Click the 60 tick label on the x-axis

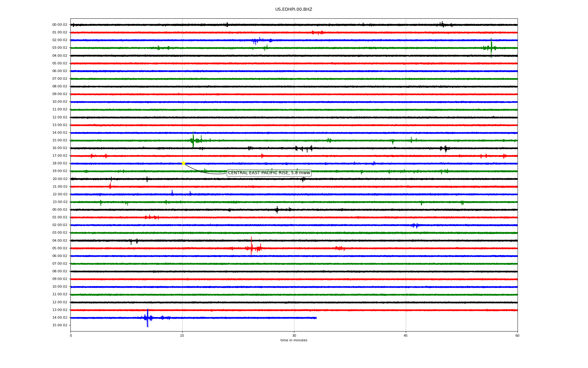pos(517,335)
